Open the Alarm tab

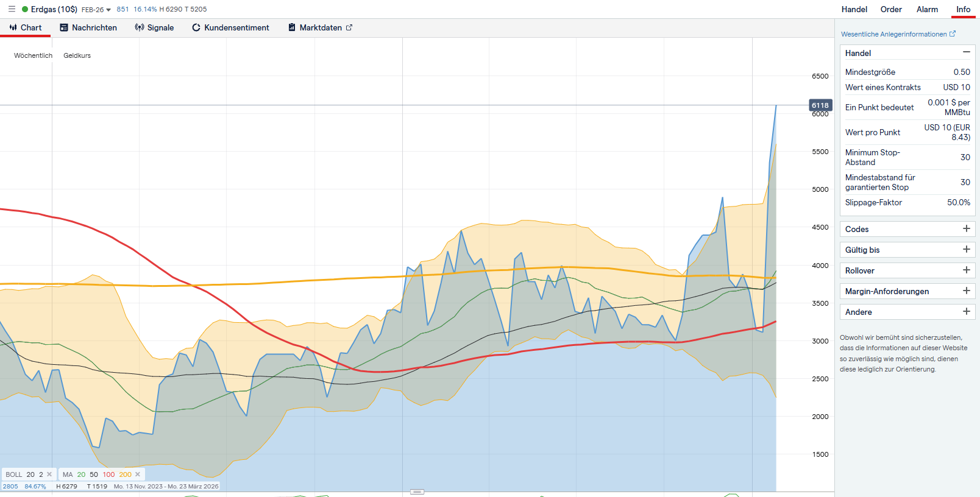point(927,9)
